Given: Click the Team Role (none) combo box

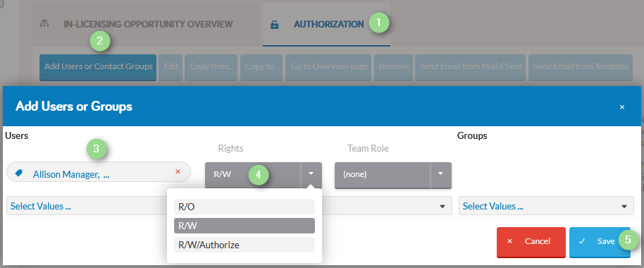Looking at the screenshot, I should click(393, 175).
